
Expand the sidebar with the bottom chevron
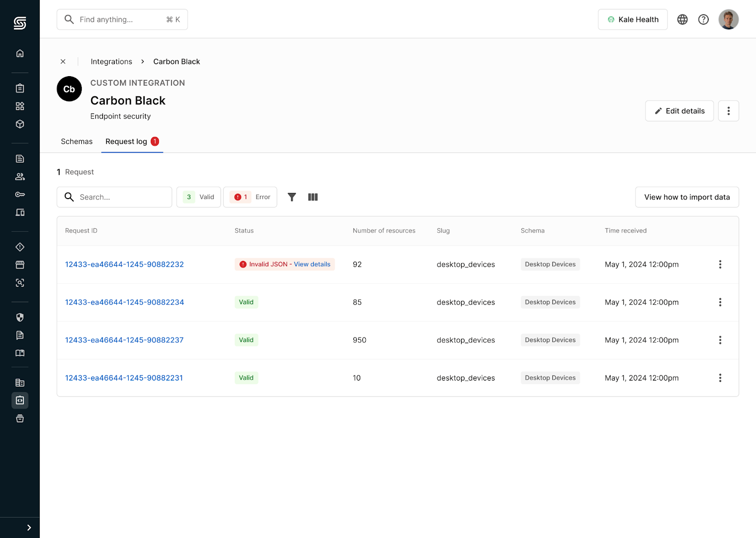click(29, 528)
